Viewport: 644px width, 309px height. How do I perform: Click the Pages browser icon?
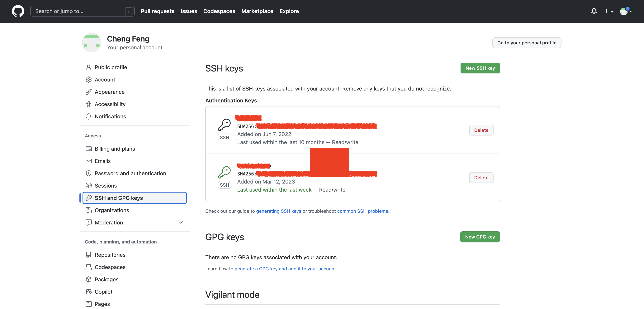[88, 304]
